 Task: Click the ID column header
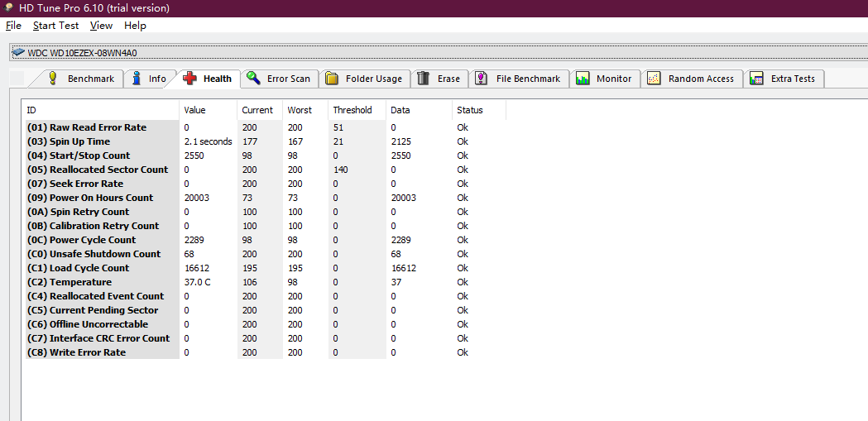100,110
